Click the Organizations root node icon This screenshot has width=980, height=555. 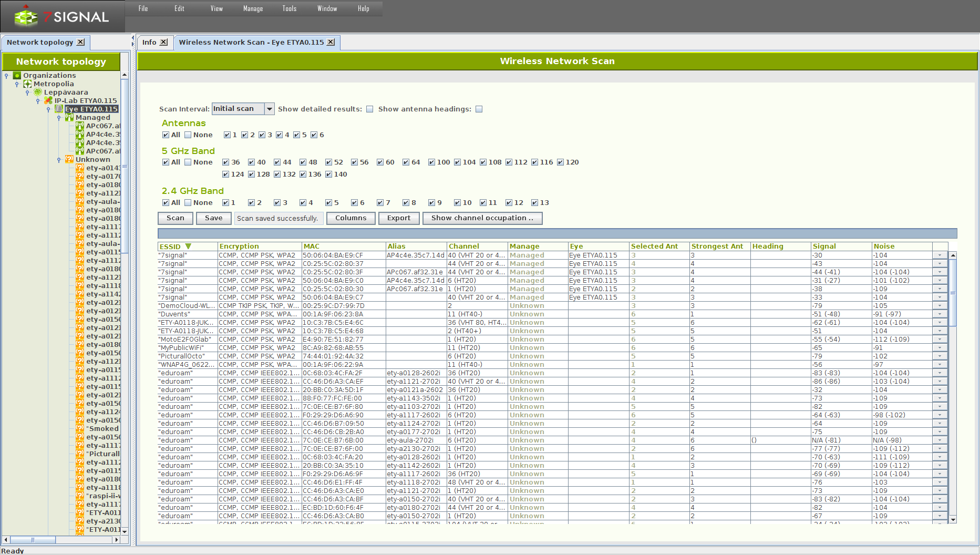pos(17,76)
